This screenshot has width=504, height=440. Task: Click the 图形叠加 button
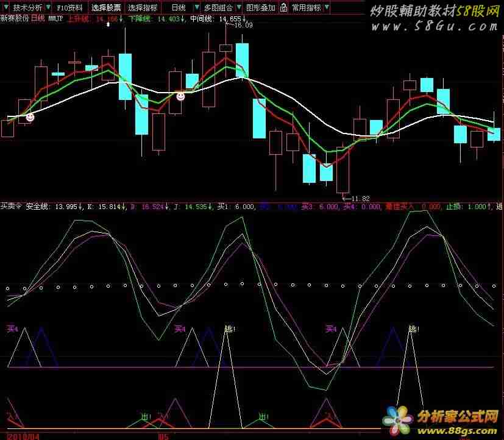(x=261, y=7)
